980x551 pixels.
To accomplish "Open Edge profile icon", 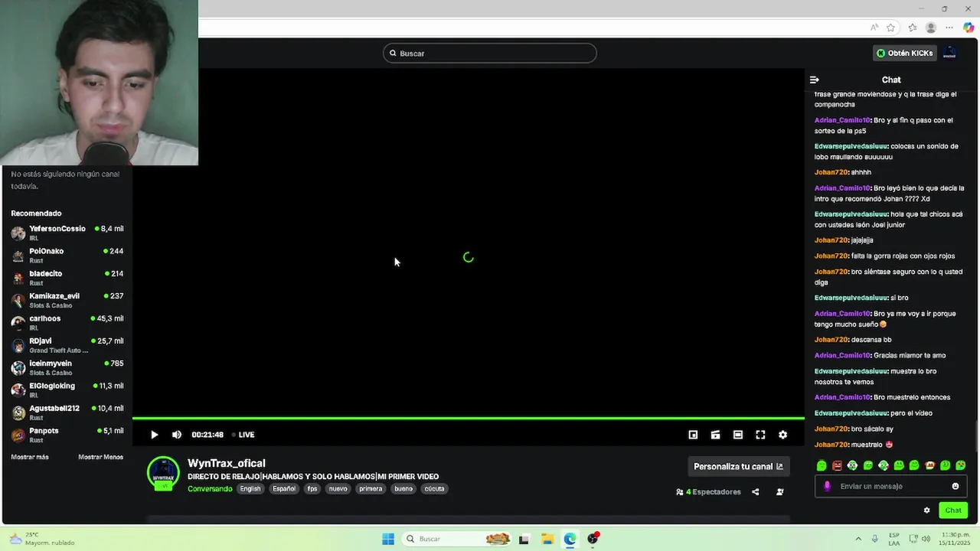I will click(x=931, y=28).
